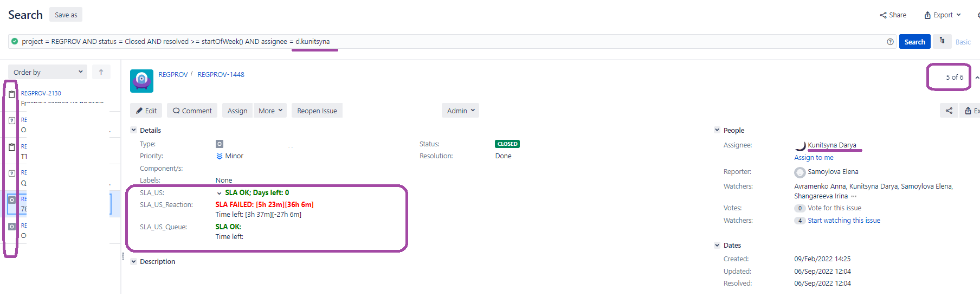Viewport: 980px width, 303px height.
Task: Open the REGPROV breadcrumb link
Action: point(173,75)
